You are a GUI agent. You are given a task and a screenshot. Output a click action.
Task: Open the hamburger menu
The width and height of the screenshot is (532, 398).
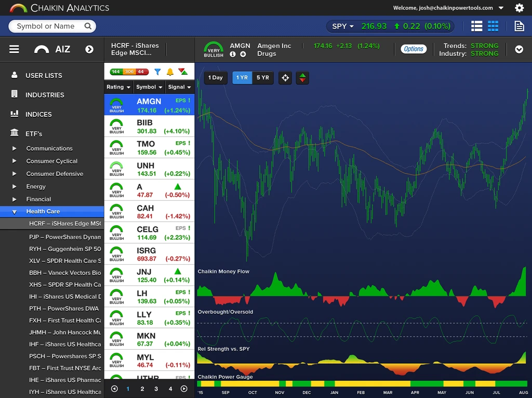click(14, 49)
